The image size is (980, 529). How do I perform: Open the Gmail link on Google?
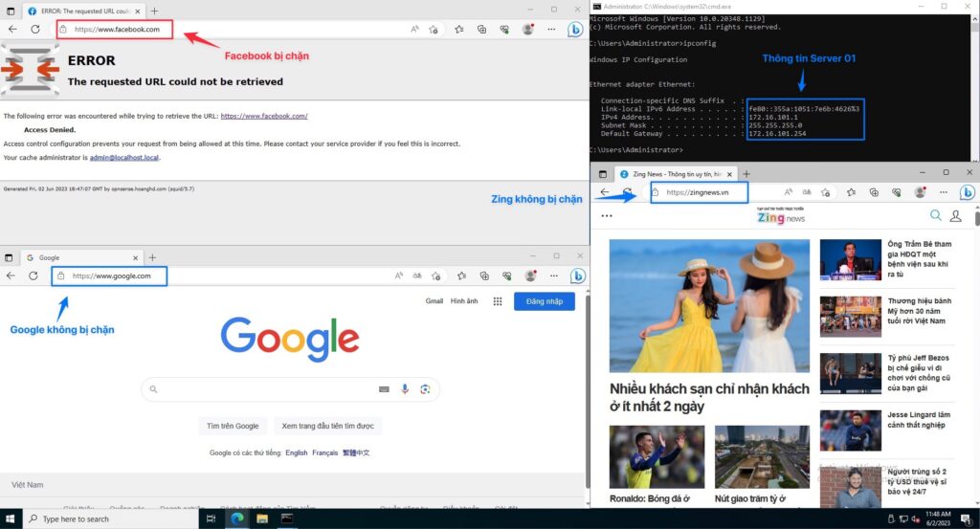434,301
